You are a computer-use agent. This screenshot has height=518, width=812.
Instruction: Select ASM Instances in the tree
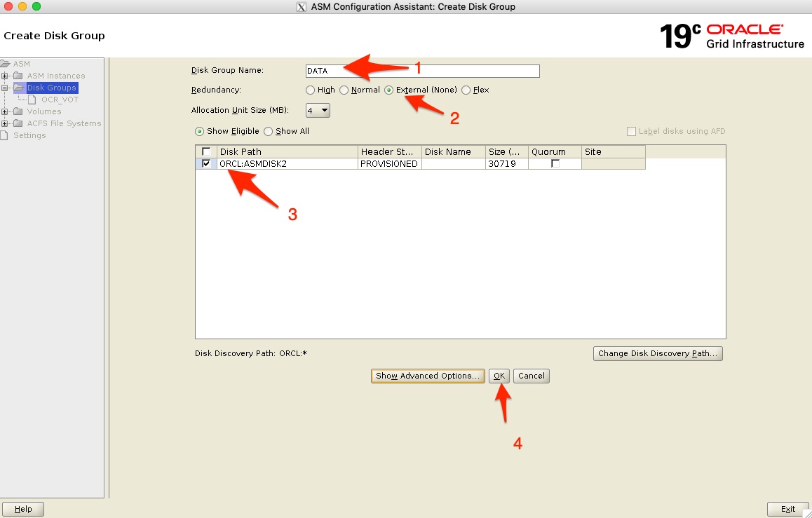coord(56,76)
